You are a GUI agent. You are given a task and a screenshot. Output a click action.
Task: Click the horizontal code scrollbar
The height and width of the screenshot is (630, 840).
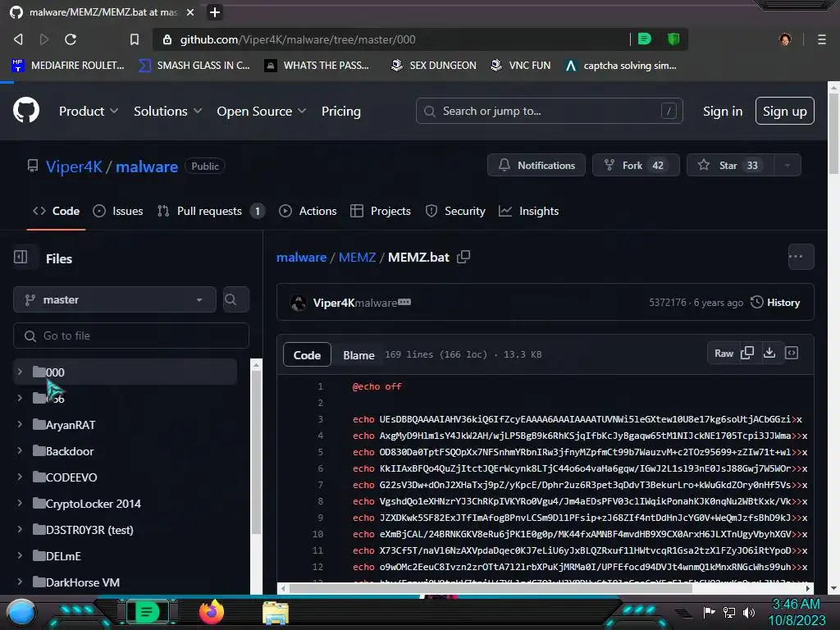point(491,588)
